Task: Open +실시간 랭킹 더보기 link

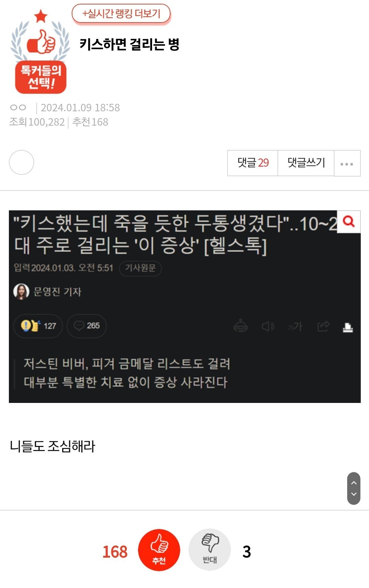Action: (x=121, y=14)
